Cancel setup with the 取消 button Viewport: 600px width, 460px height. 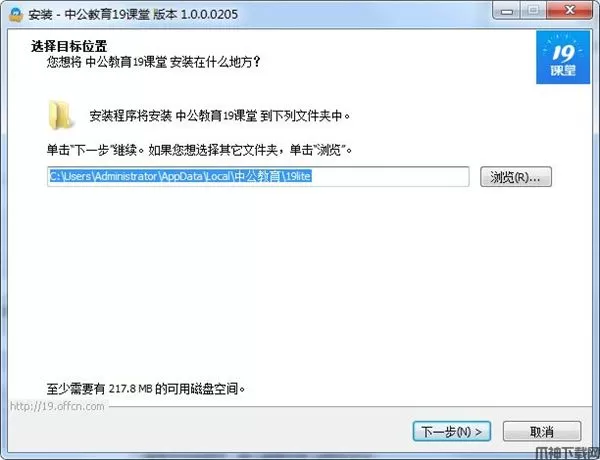(x=542, y=432)
